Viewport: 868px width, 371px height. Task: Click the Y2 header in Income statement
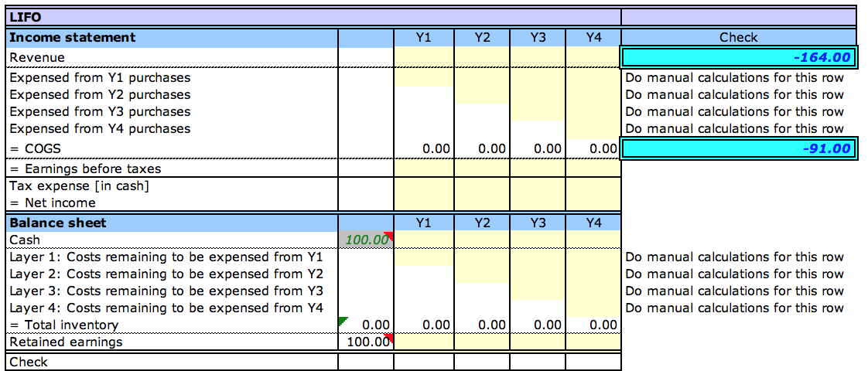click(x=482, y=38)
